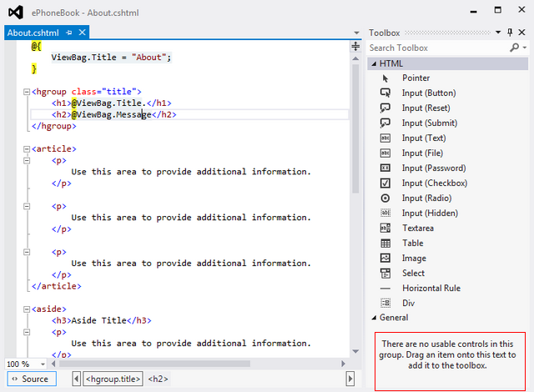This screenshot has height=392, width=534.
Task: Navigate tag breadcrumb right arrow
Action: coord(350,379)
